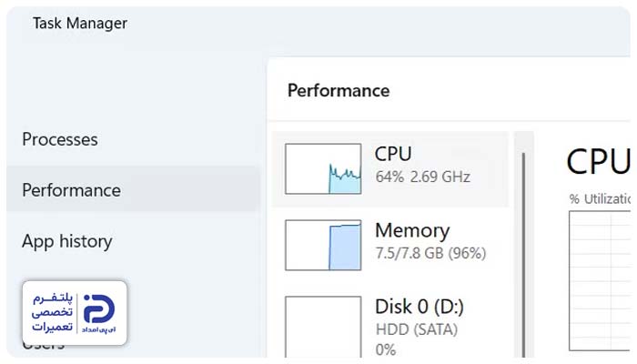The width and height of the screenshot is (637, 364).
Task: Click the % Utilization graph label
Action: [600, 198]
